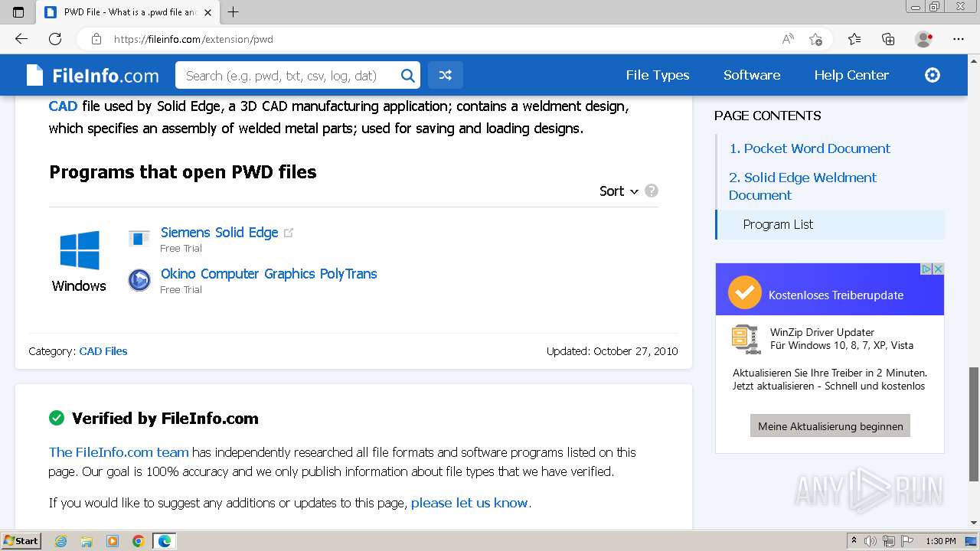Click the browser address bar URL
This screenshot has width=980, height=551.
coord(193,39)
